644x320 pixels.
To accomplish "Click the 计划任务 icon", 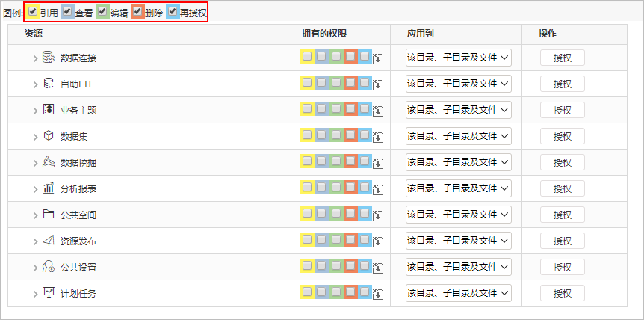I will [x=49, y=293].
